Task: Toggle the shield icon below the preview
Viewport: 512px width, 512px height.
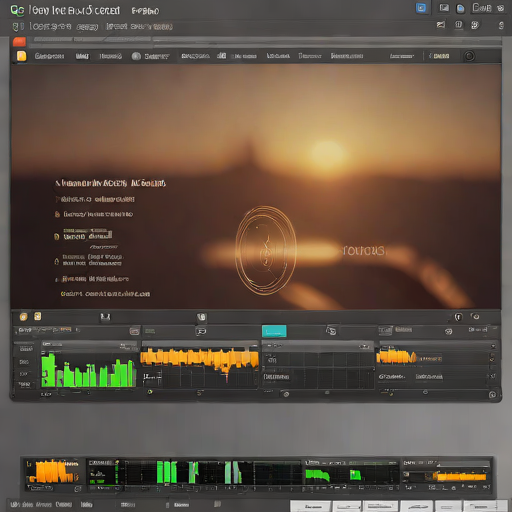Action: tap(459, 317)
